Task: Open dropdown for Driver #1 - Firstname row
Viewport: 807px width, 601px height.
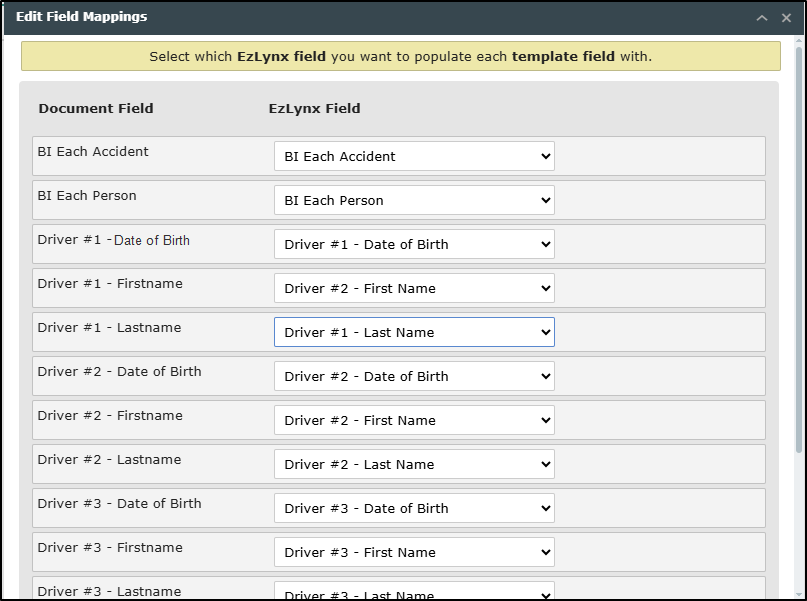Action: tap(414, 288)
